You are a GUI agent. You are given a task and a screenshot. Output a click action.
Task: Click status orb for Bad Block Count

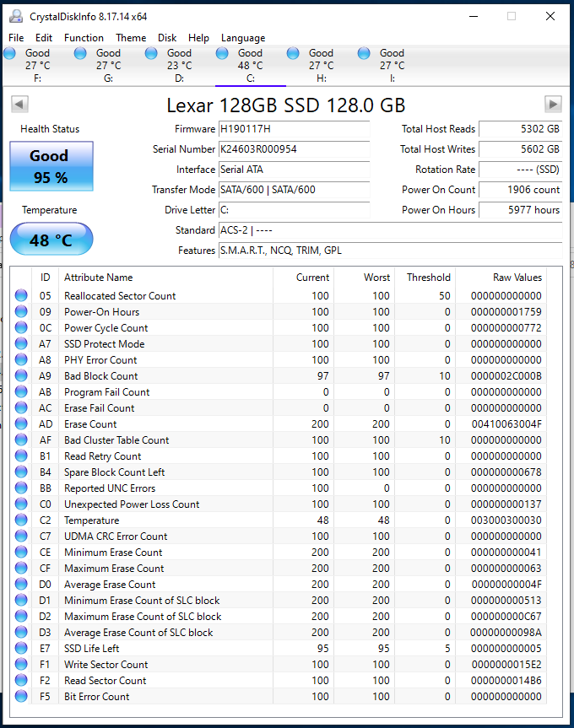tap(21, 375)
